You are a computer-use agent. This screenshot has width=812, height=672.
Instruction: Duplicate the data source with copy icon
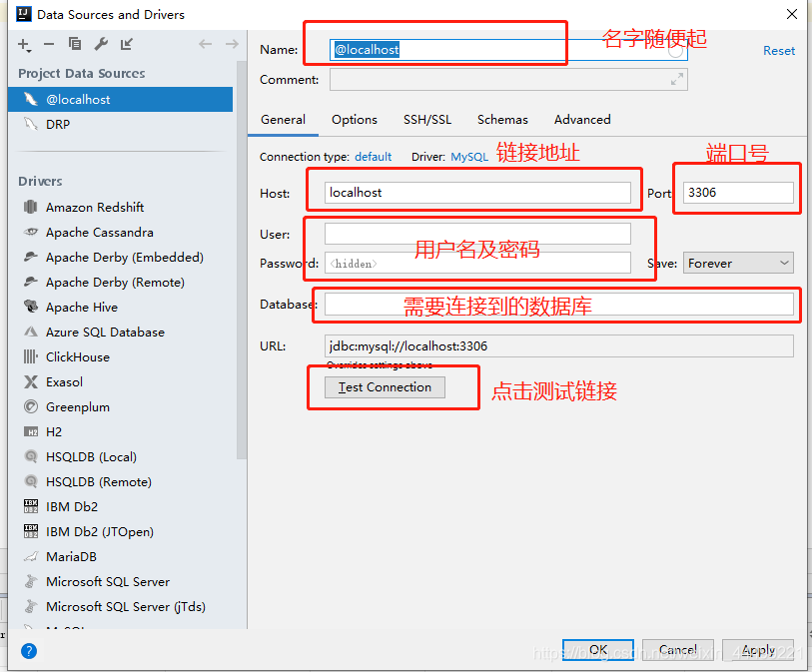click(x=75, y=44)
